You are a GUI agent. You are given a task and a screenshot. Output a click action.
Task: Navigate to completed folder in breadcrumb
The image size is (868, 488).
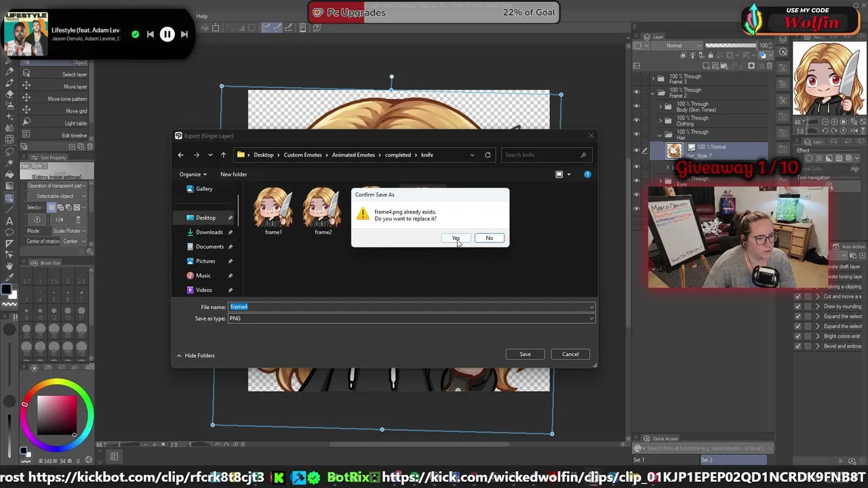coord(398,155)
